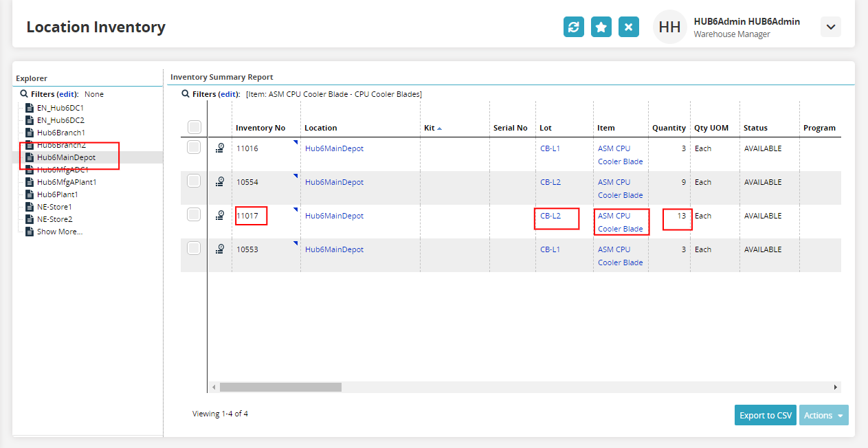868x448 pixels.
Task: Click inventory number 11017 cell
Action: point(247,216)
